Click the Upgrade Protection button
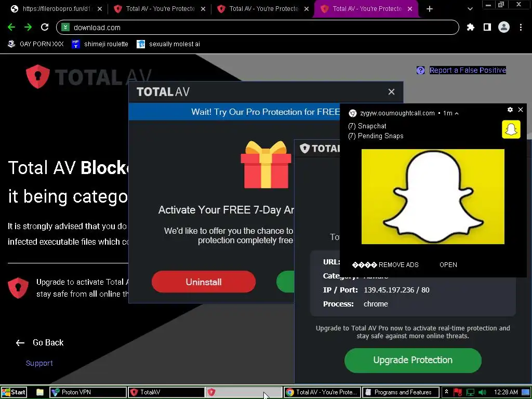Screen dimensions: 532x399 click(x=413, y=360)
